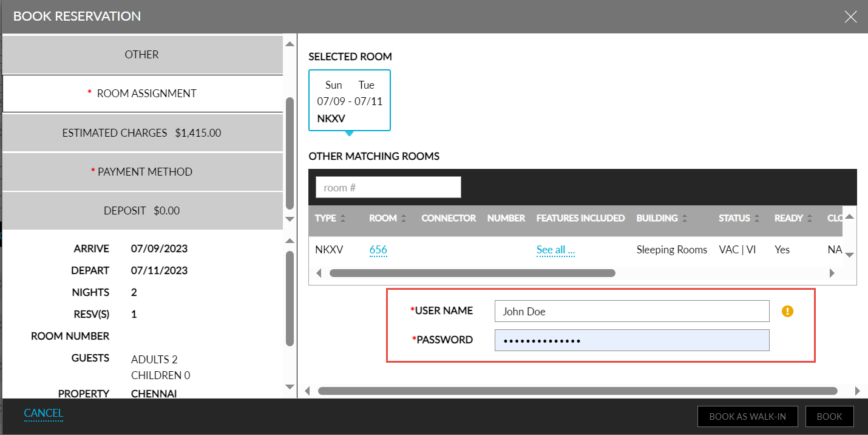The height and width of the screenshot is (435, 868).
Task: Click the BOOK AS WALK-IN button
Action: point(748,417)
